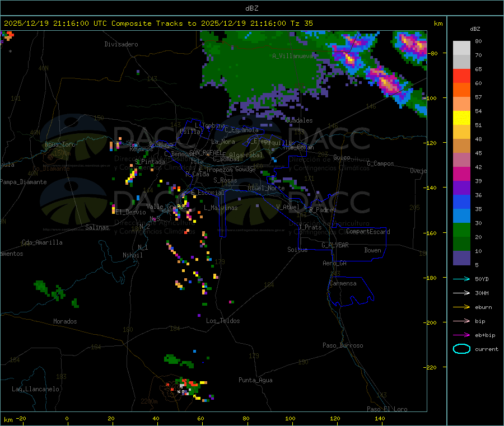Viewport: 504px width, 426px height.
Task: Click the Bowen map label
Action: click(x=372, y=250)
